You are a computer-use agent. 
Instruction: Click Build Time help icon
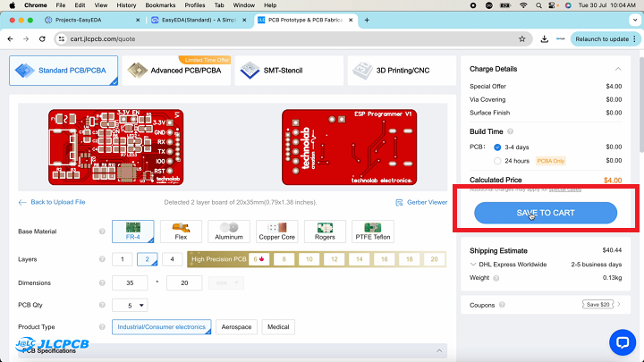click(x=510, y=131)
